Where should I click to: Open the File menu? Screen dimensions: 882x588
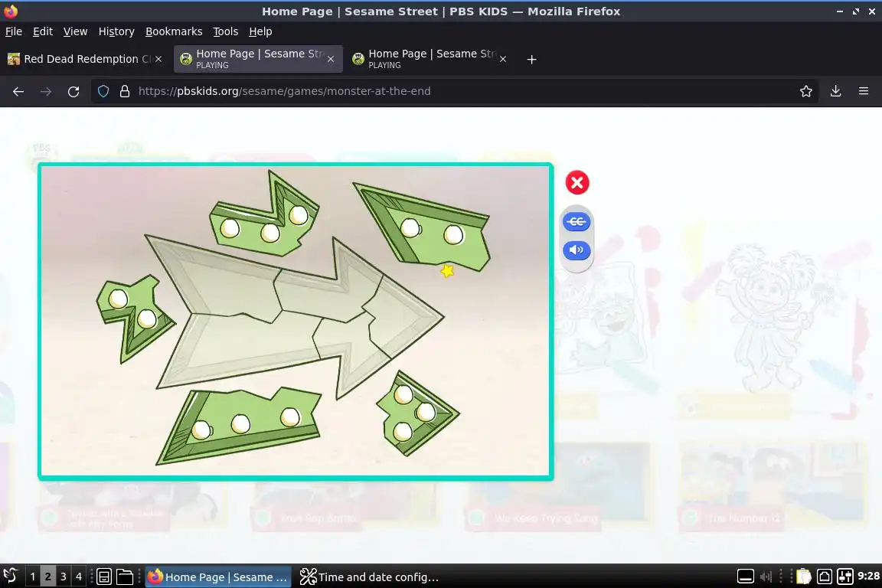pyautogui.click(x=14, y=31)
